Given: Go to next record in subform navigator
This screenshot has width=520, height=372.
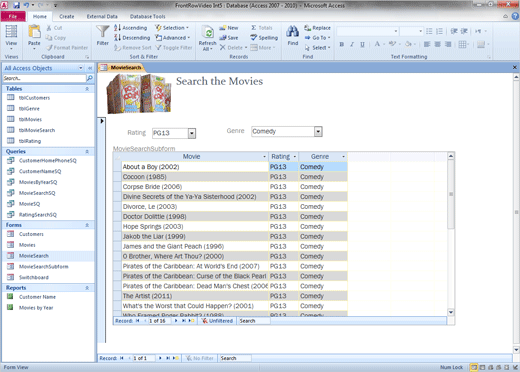Looking at the screenshot, I should pos(176,321).
